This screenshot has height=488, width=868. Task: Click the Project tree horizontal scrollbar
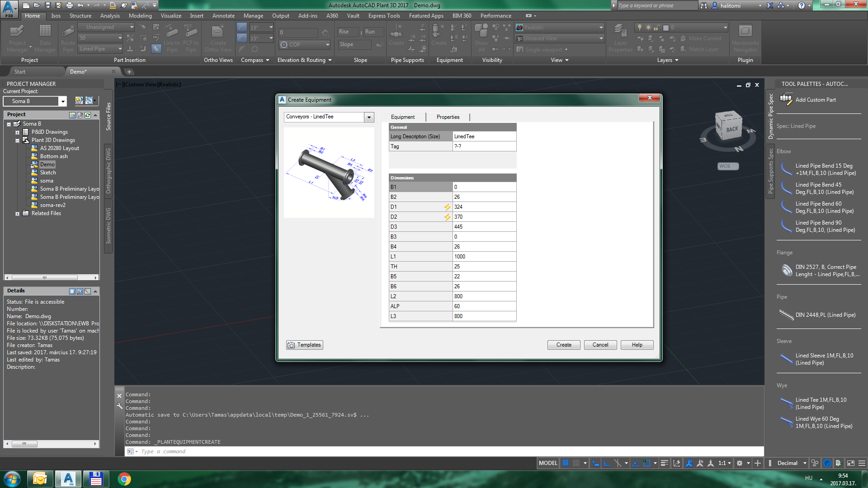[x=44, y=277]
